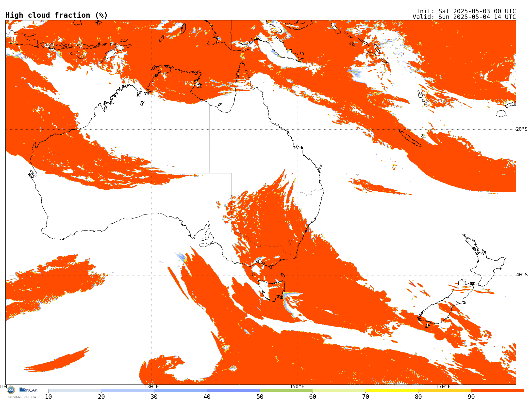This screenshot has width=532, height=400.
Task: Pick the 90+ orange-red colorbar segment
Action: (498, 391)
